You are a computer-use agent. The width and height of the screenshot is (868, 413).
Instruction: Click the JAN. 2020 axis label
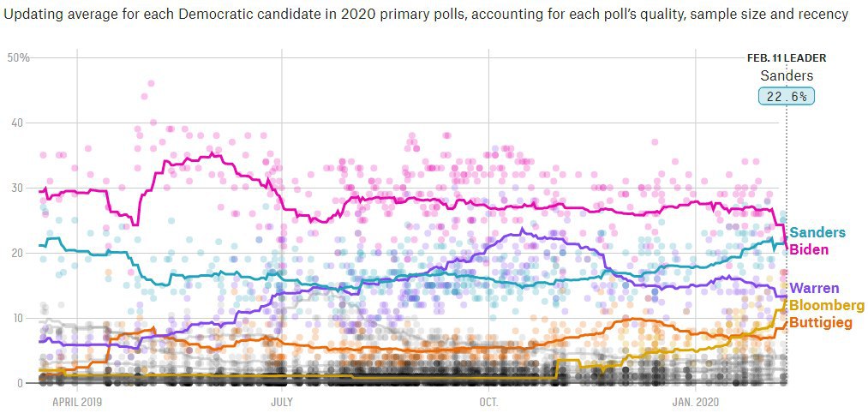pyautogui.click(x=696, y=401)
